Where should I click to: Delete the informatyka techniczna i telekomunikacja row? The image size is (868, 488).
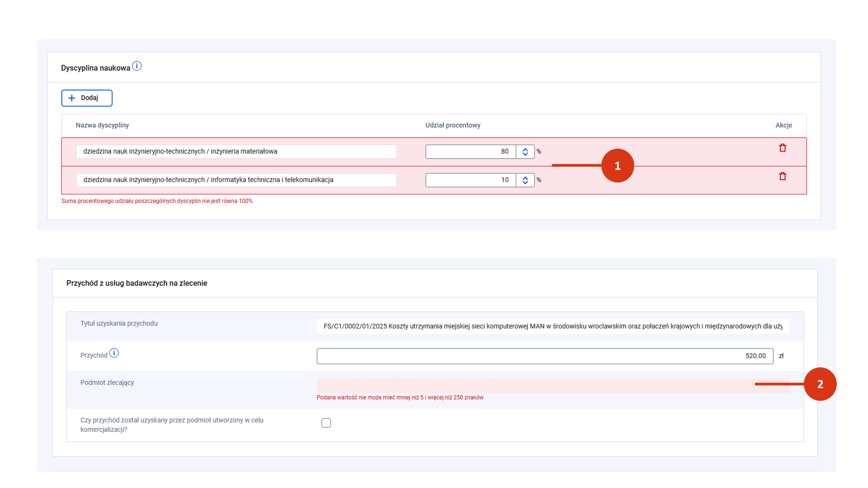pos(783,176)
